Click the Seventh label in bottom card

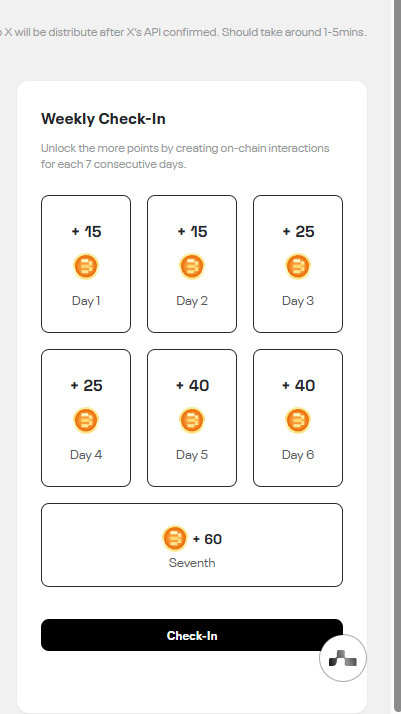tap(192, 563)
